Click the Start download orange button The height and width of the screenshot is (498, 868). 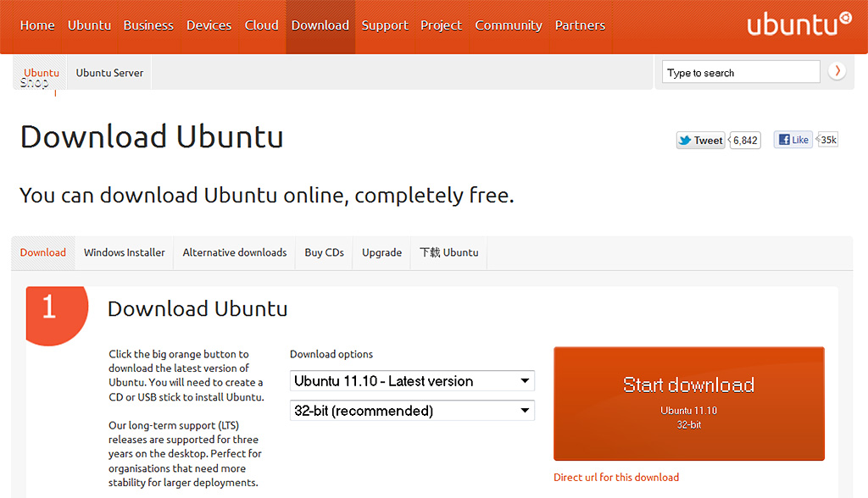[x=688, y=403]
